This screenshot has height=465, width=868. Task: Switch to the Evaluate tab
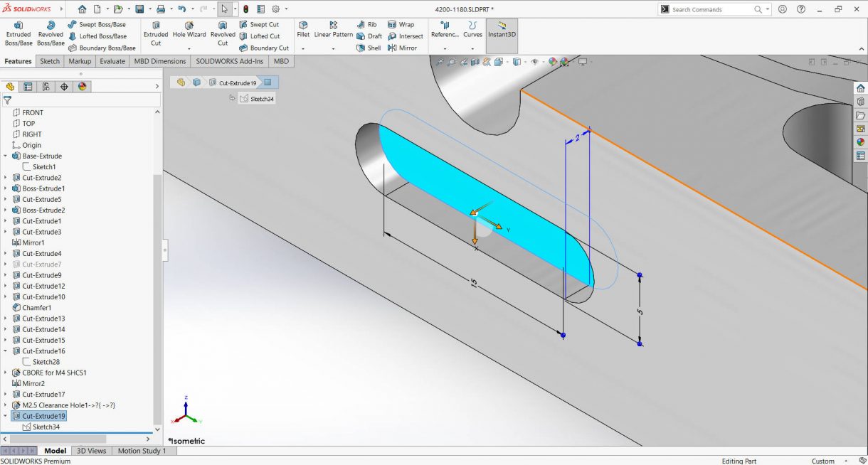pos(112,61)
